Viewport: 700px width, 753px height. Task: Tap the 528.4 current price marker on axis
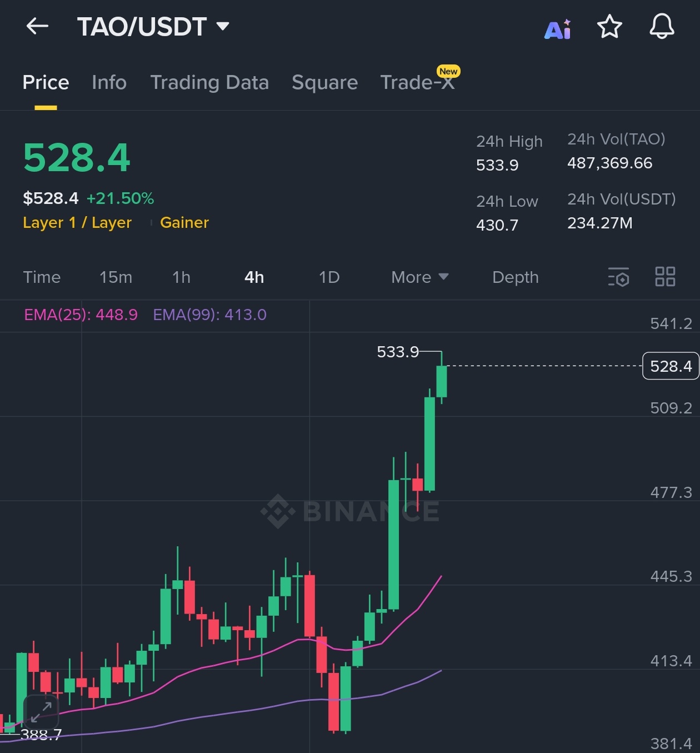point(671,366)
